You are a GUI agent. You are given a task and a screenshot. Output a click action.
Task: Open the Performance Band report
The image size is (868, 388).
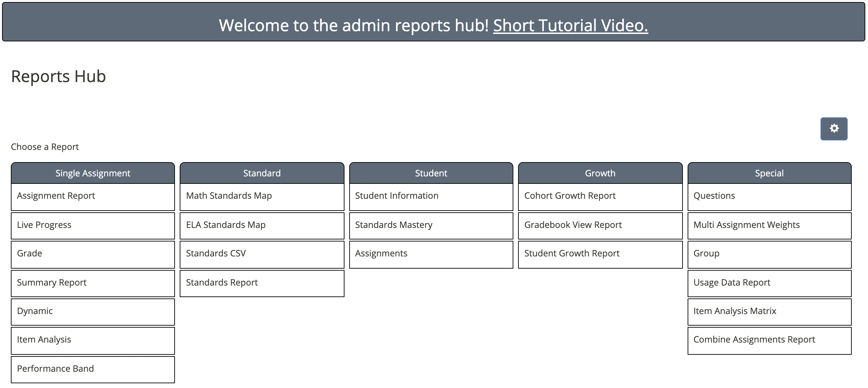point(93,369)
